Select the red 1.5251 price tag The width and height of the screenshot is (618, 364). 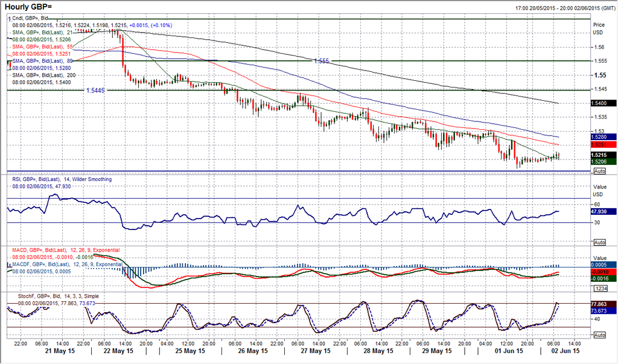(604, 145)
